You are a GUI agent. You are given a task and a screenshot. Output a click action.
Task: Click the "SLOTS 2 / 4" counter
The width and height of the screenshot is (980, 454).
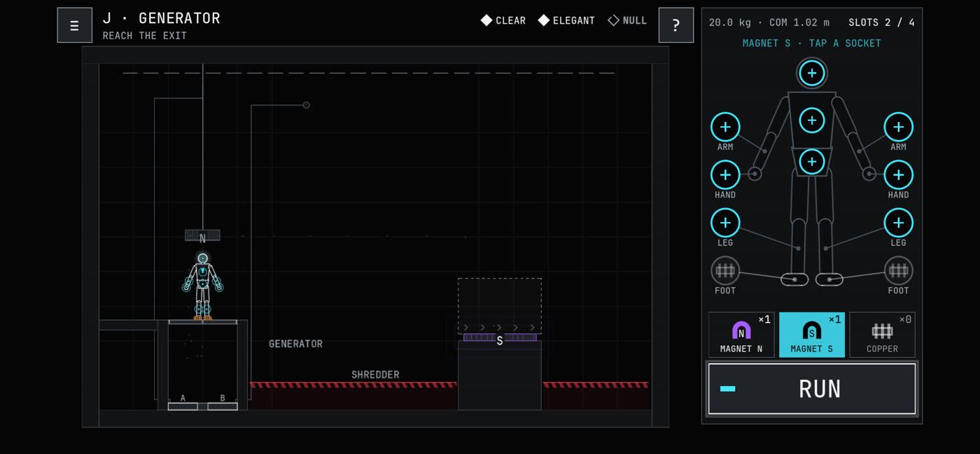tap(881, 22)
